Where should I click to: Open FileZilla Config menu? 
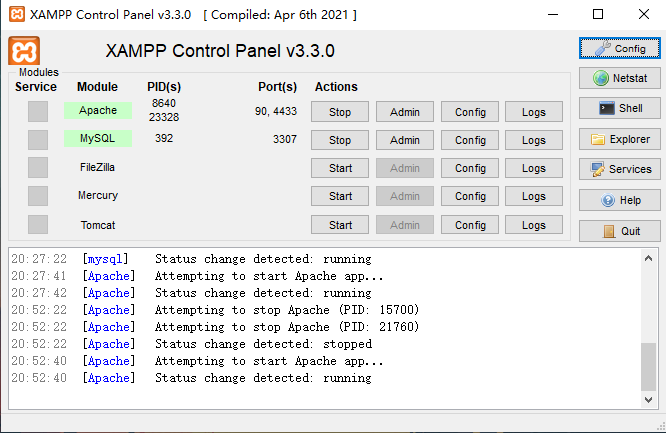470,168
